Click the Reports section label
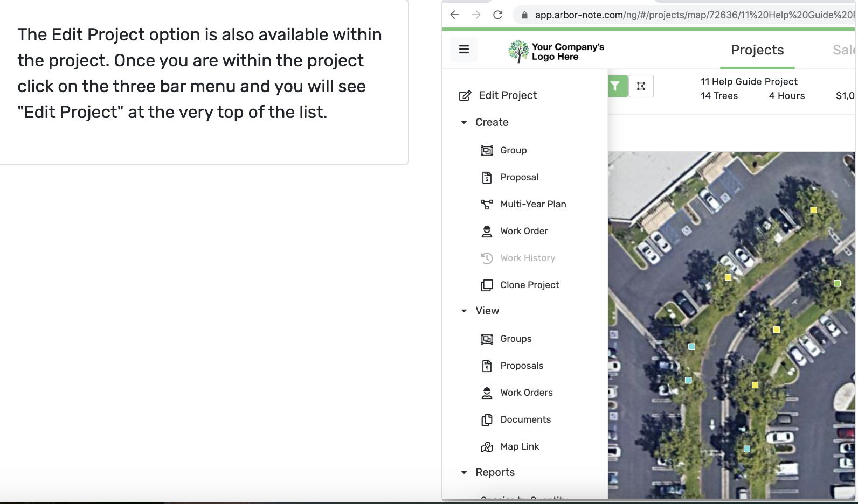 [495, 473]
